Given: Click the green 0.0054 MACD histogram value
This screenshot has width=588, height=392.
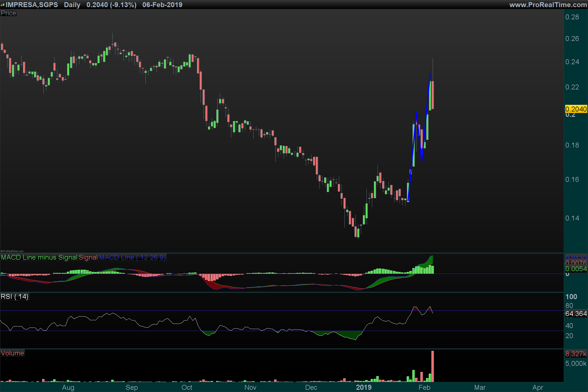Looking at the screenshot, I should pos(576,269).
